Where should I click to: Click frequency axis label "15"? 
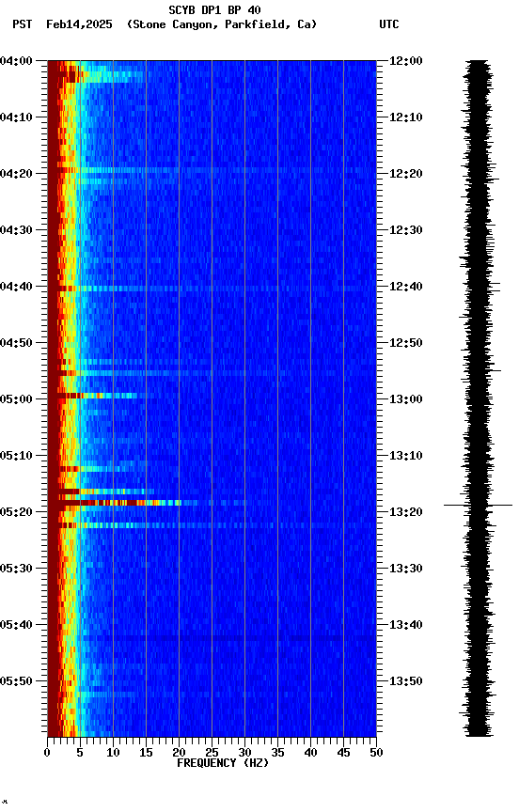(x=146, y=753)
